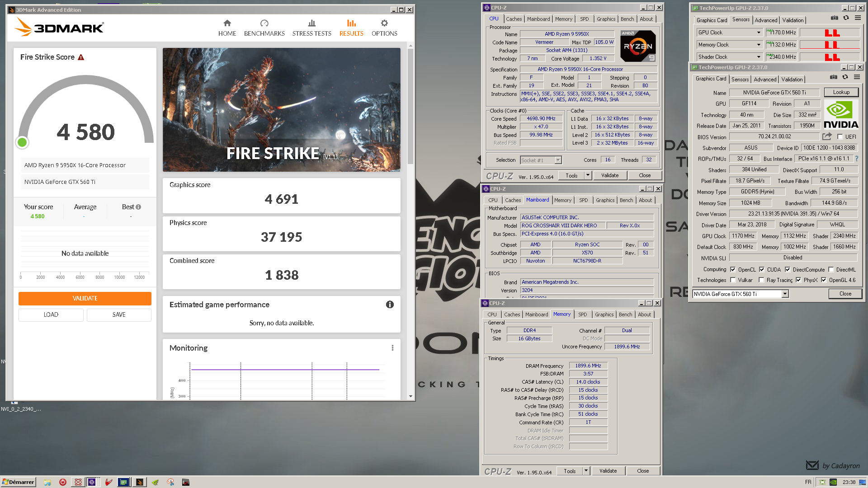Viewport: 868px width, 488px height.
Task: Click the red power icon in taskbar
Action: (63, 482)
